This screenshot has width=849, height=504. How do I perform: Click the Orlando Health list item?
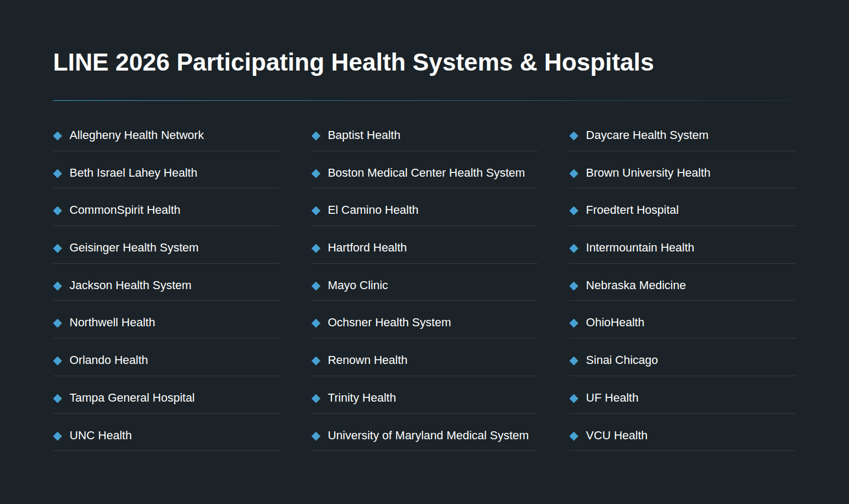[166, 360]
